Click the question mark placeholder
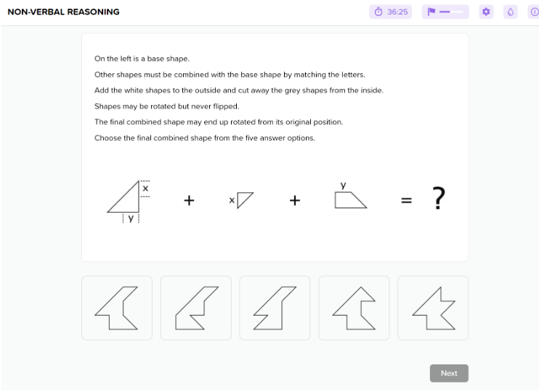 [439, 198]
